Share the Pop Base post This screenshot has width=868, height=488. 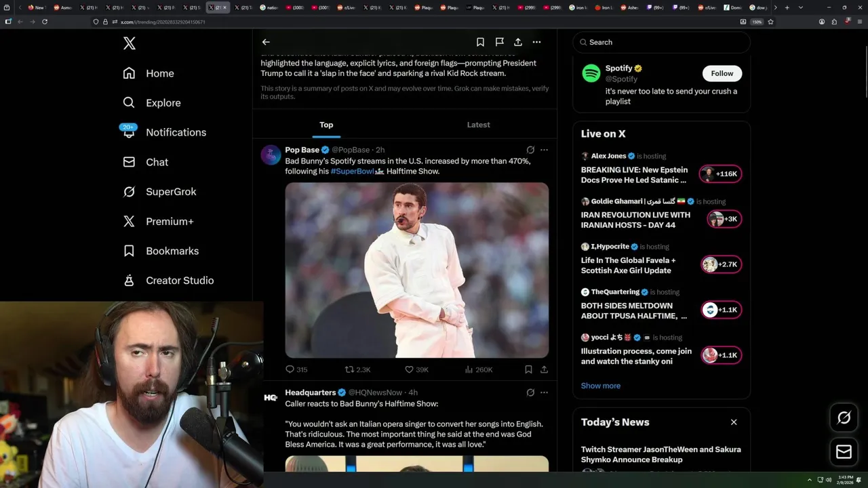tap(544, 369)
